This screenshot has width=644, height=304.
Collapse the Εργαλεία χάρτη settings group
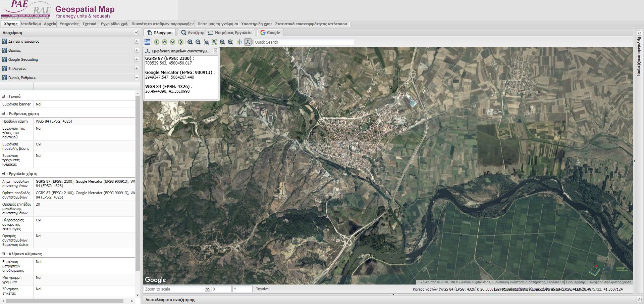[x=3, y=174]
